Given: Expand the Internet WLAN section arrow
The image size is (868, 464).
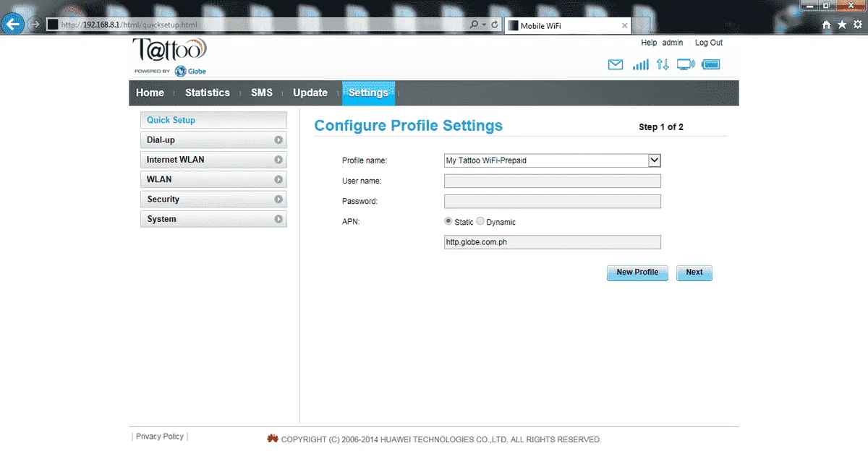Looking at the screenshot, I should 278,160.
